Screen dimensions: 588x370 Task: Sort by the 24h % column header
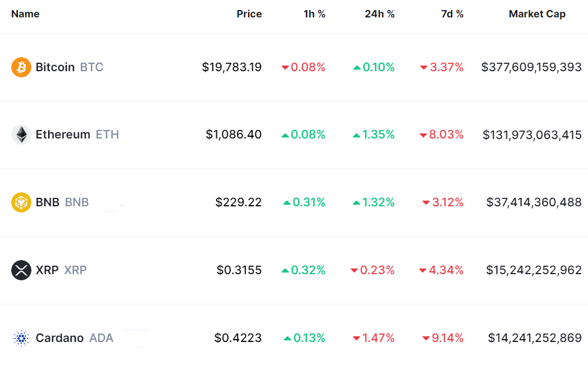(x=379, y=14)
